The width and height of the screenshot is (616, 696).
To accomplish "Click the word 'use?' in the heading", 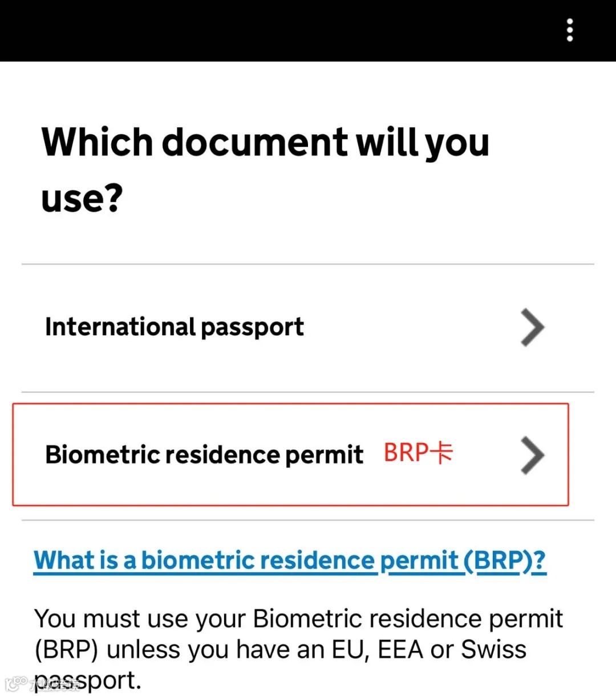I will 82,198.
